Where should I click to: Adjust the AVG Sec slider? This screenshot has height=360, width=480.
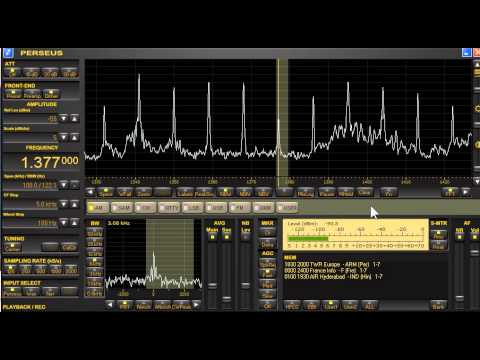click(x=227, y=299)
